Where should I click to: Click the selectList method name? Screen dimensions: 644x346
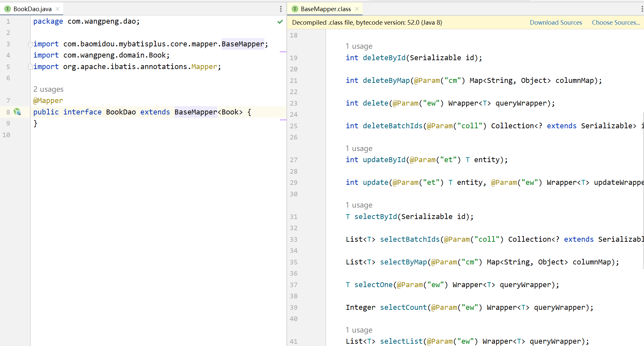coord(401,341)
